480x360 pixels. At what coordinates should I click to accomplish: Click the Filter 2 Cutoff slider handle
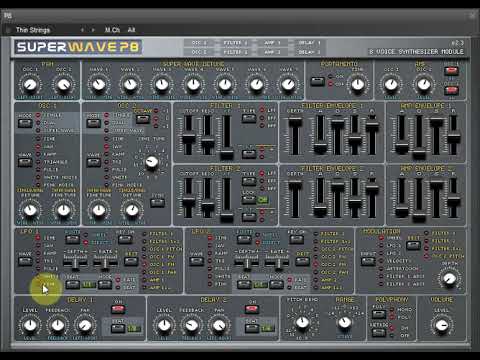[189, 202]
